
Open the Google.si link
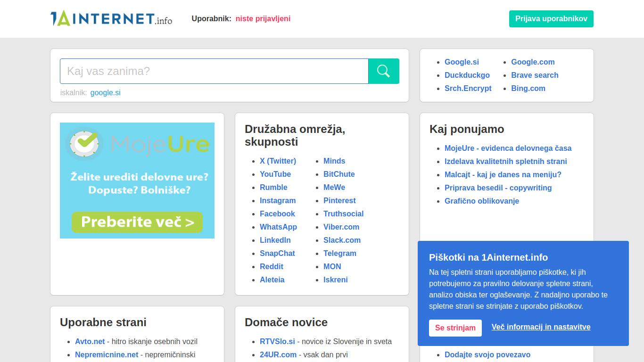(462, 62)
